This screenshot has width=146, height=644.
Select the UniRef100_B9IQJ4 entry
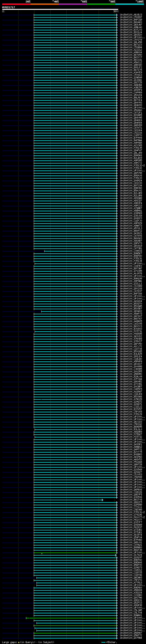click(x=131, y=32)
